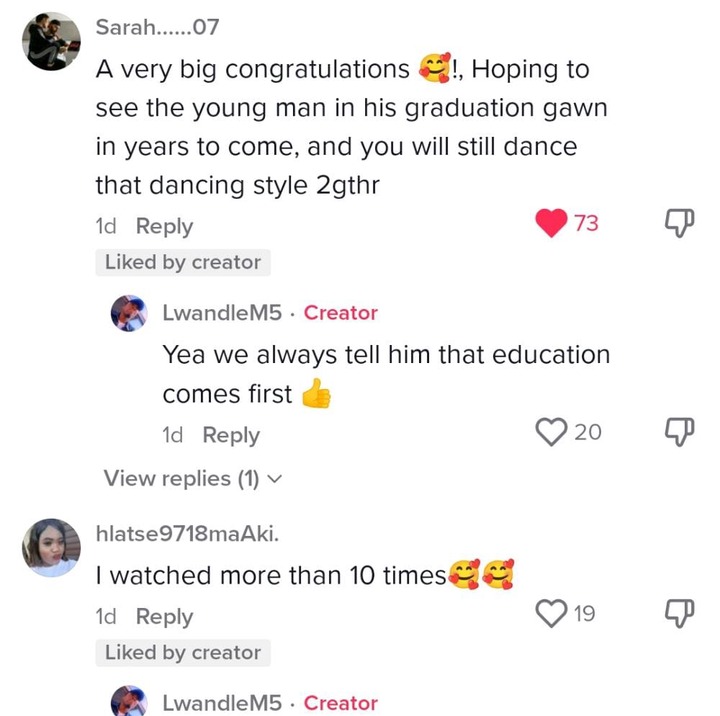This screenshot has height=716, width=720.
Task: Tap LwandleM5's avatar in bottom reply
Action: 129,700
